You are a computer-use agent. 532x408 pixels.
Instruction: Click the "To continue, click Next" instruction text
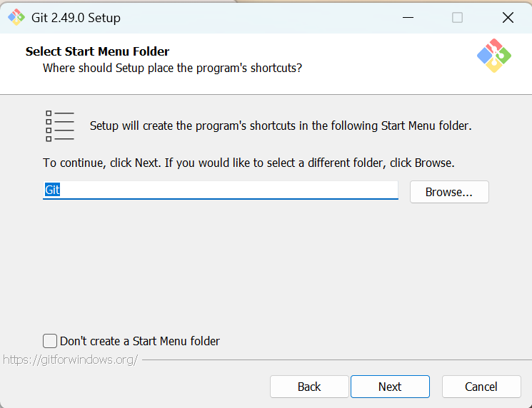(249, 163)
